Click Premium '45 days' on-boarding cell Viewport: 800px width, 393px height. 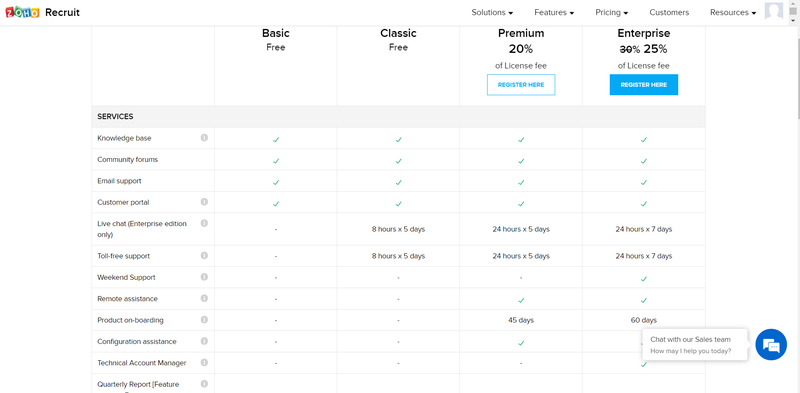521,320
